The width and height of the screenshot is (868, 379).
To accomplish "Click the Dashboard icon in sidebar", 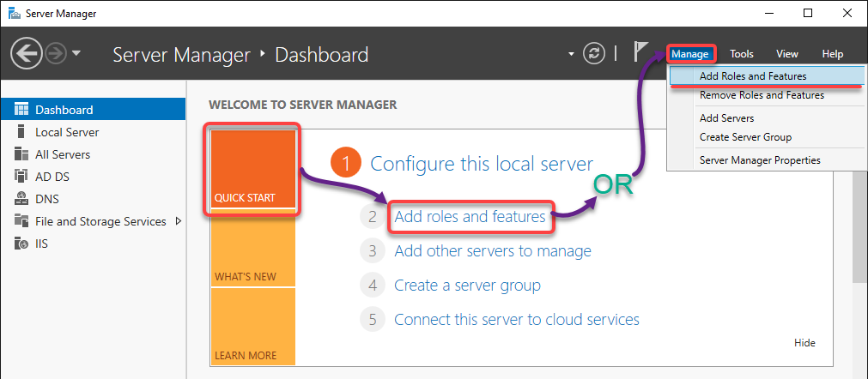I will 21,110.
